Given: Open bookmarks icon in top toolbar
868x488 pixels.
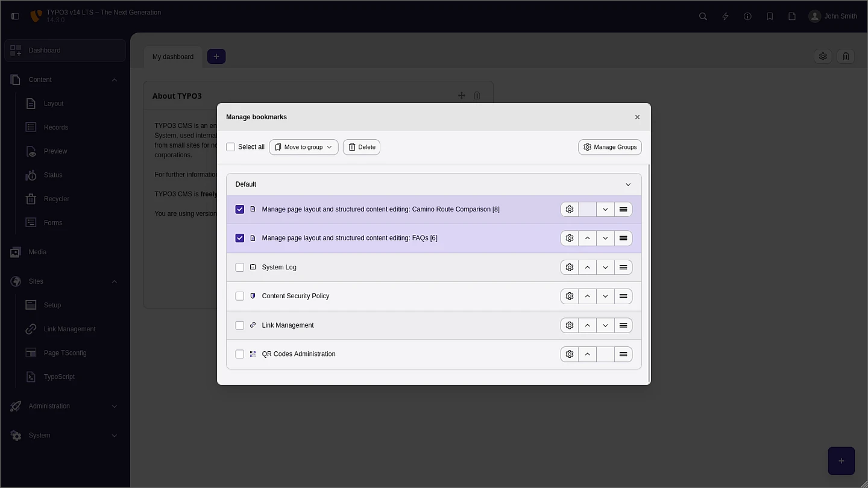Looking at the screenshot, I should click(770, 16).
